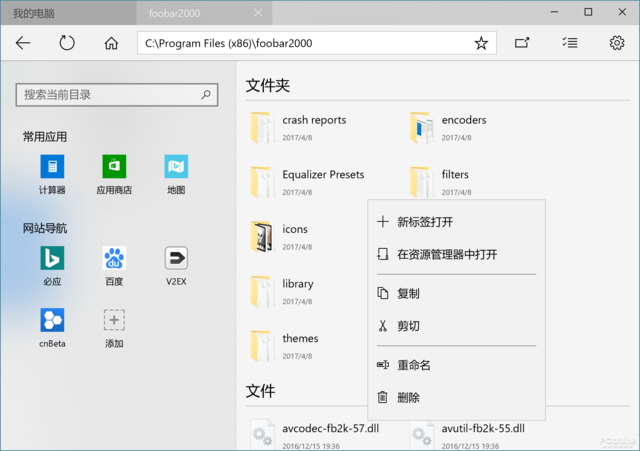
Task: Select 复制 in the context menu
Action: (456, 293)
